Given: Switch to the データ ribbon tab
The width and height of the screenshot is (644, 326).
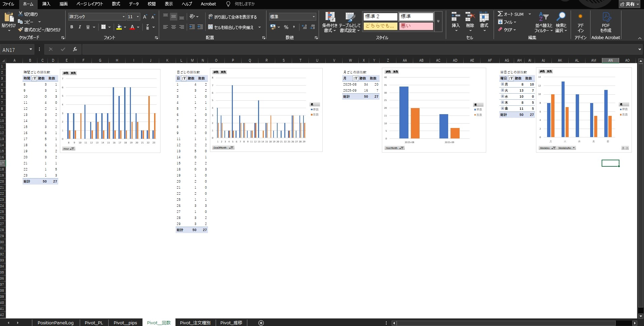Looking at the screenshot, I should pos(134,4).
